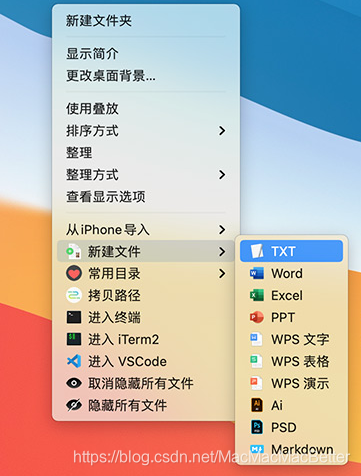361x476 pixels.
Task: Select 显示简介 menu entry
Action: click(x=92, y=54)
